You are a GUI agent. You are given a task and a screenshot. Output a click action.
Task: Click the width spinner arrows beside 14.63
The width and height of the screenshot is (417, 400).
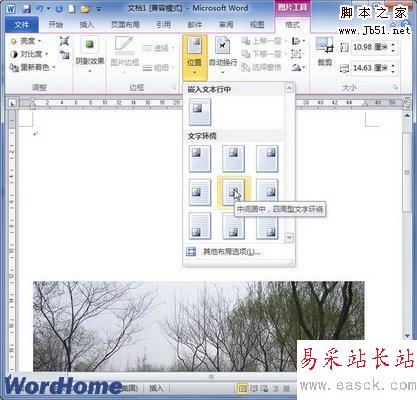click(394, 68)
